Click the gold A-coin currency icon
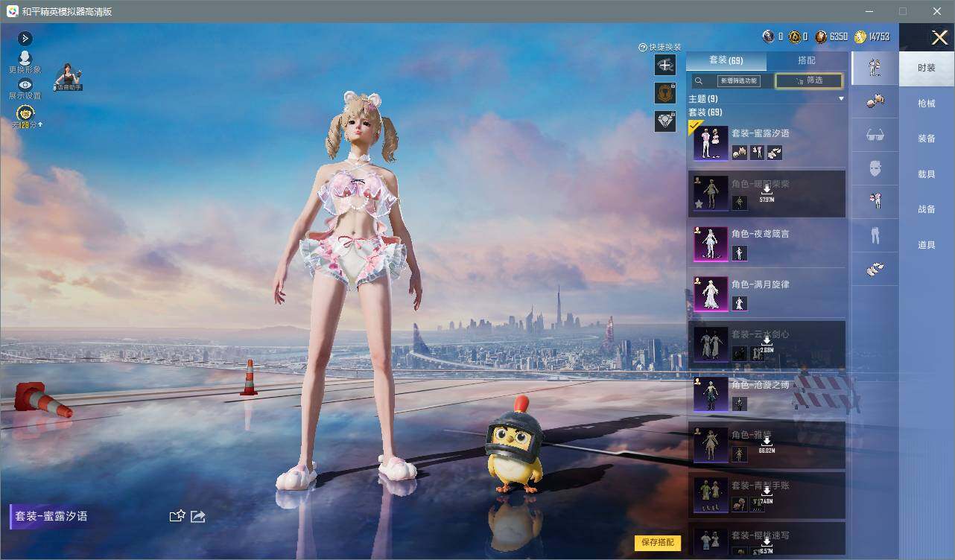955x560 pixels. [x=794, y=36]
